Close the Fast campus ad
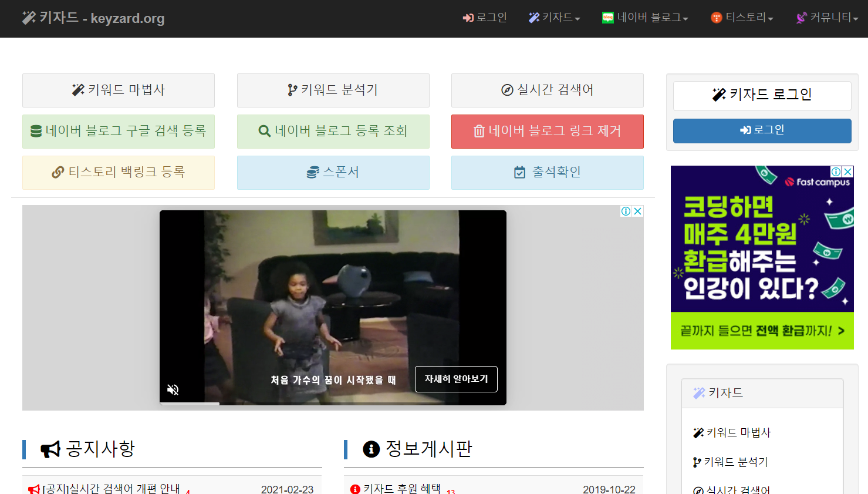868x494 pixels. tap(848, 172)
